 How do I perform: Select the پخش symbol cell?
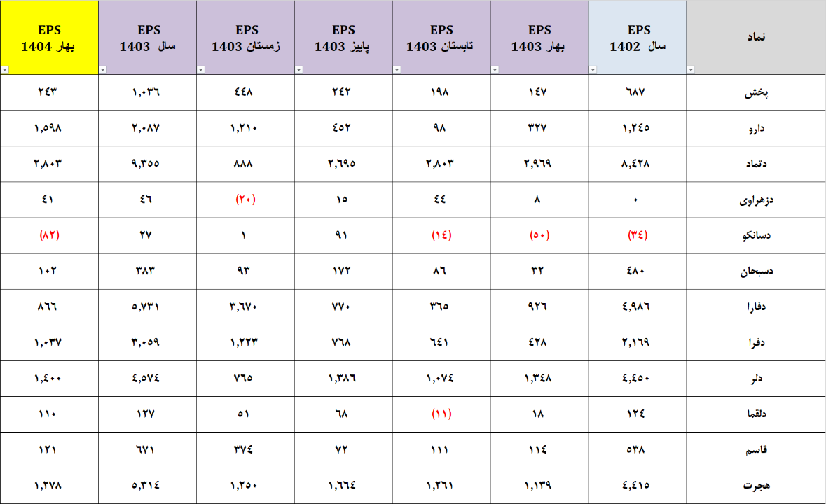click(x=755, y=92)
